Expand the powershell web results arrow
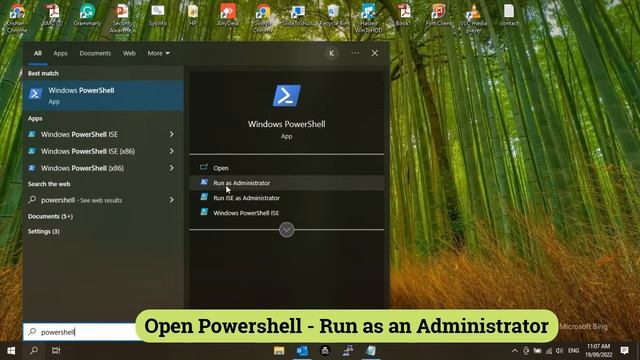 [x=171, y=200]
